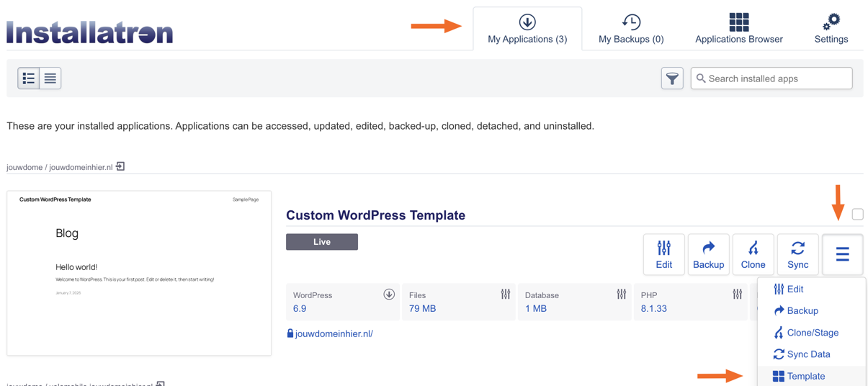Click the Backup button with arrow icon
Image resolution: width=868 pixels, height=386 pixels.
click(x=708, y=254)
